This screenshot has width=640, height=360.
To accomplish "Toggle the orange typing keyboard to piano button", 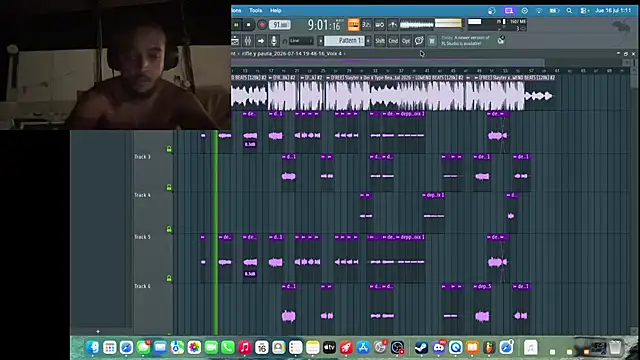I will coord(353,25).
